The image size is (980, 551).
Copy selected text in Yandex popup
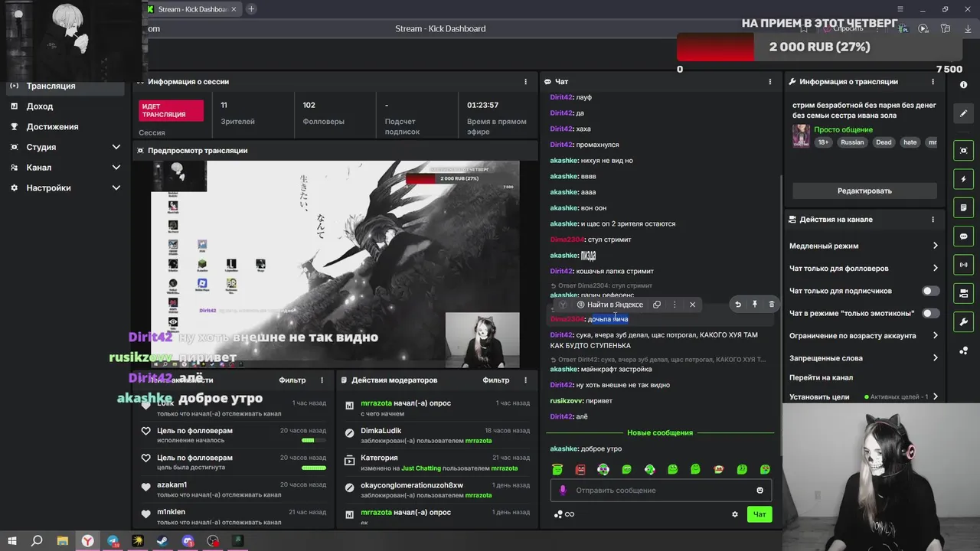click(657, 305)
